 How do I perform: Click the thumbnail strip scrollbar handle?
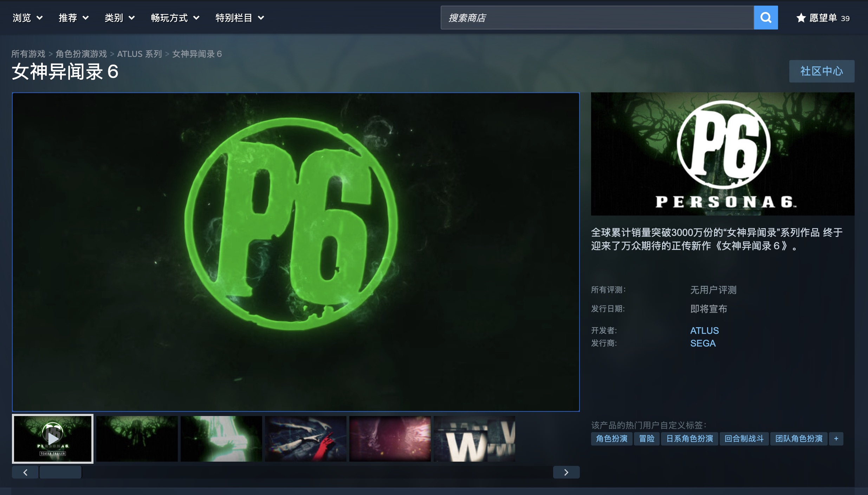[60, 472]
